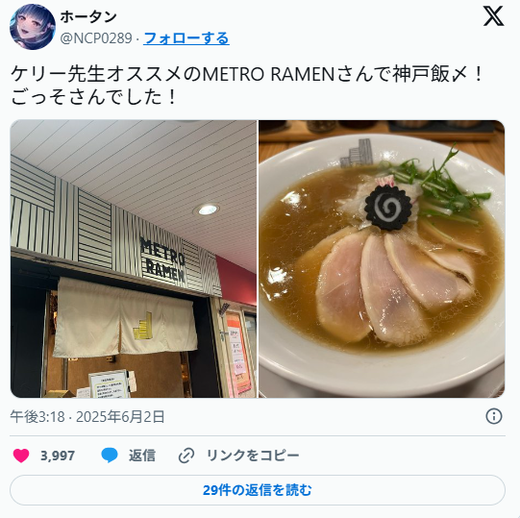Open the tweet timestamp 午後3:18 2025年6月2日

point(87,417)
